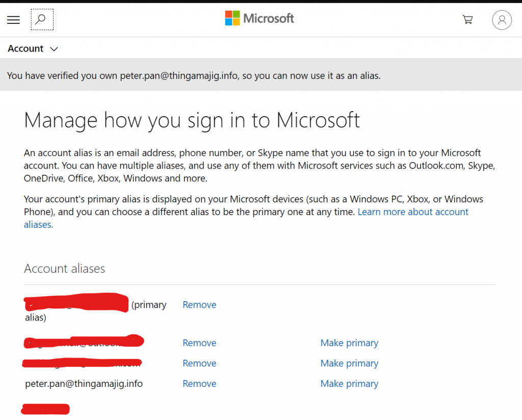Expand the Account dropdown menu

(33, 48)
